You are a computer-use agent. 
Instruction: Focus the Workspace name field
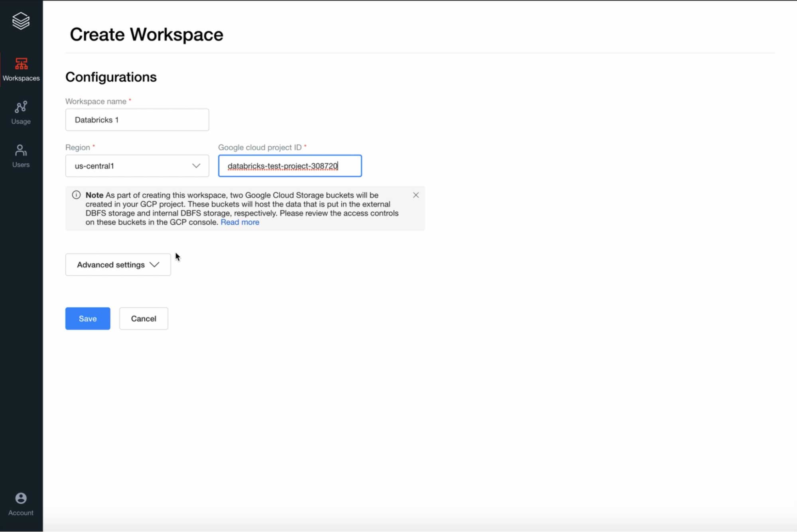pyautogui.click(x=137, y=120)
